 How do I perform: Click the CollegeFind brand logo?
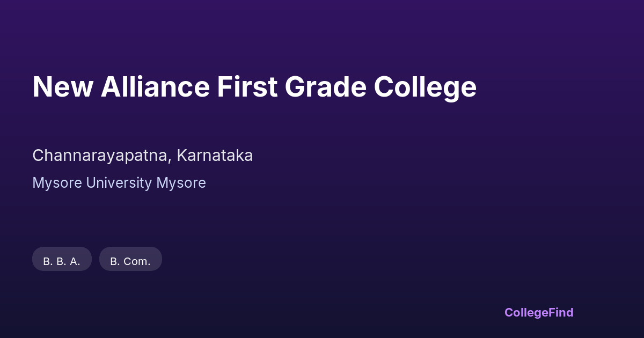538,312
